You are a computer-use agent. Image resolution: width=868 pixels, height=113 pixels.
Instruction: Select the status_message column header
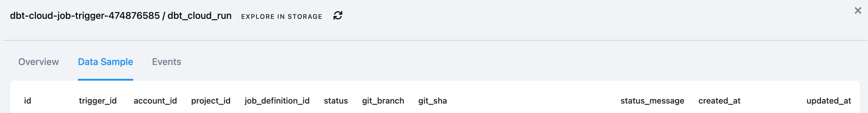point(652,101)
